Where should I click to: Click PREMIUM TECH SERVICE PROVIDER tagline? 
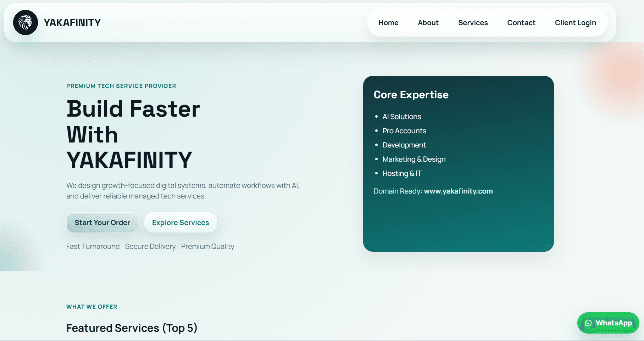[121, 86]
